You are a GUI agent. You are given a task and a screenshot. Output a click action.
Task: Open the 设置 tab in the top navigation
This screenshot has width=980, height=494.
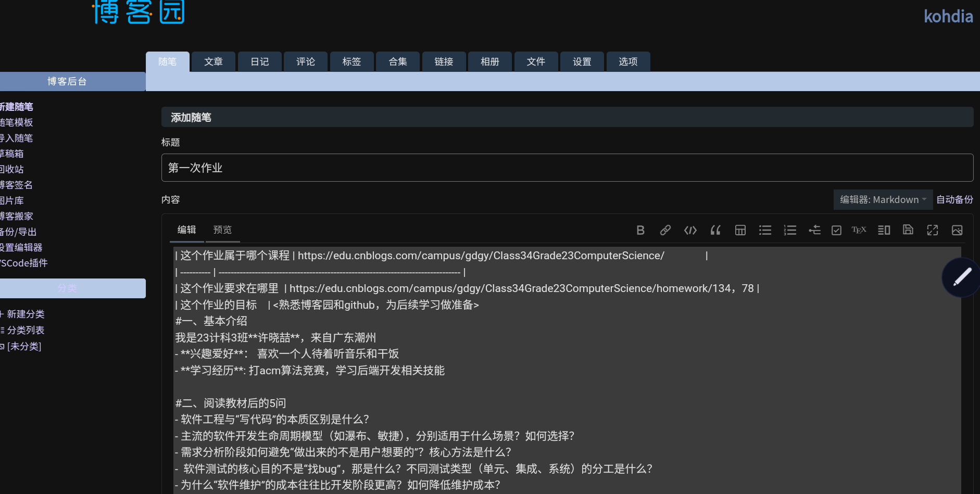[581, 61]
